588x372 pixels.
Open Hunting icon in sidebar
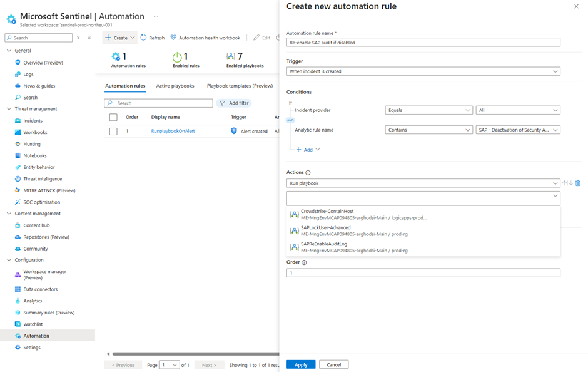[x=18, y=144]
